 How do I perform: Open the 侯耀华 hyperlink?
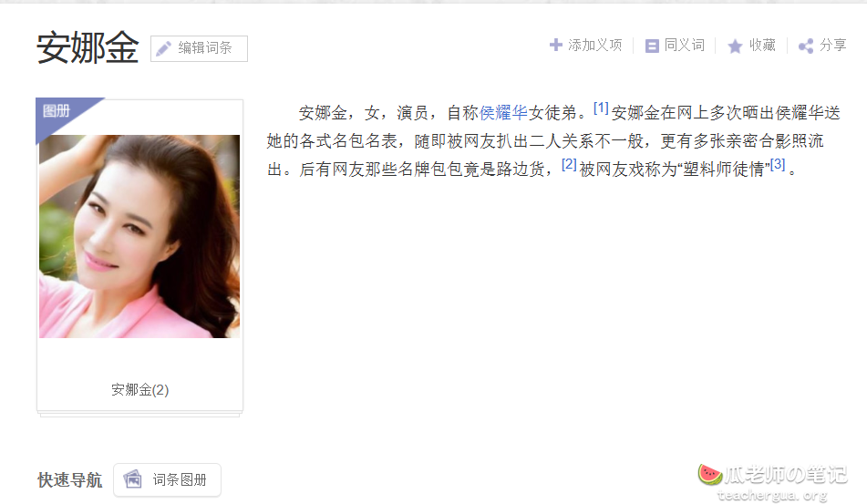pyautogui.click(x=504, y=113)
